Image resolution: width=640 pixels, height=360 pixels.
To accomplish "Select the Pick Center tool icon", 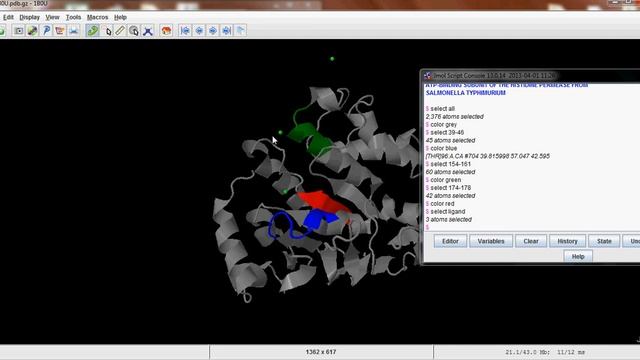I will click(x=133, y=31).
